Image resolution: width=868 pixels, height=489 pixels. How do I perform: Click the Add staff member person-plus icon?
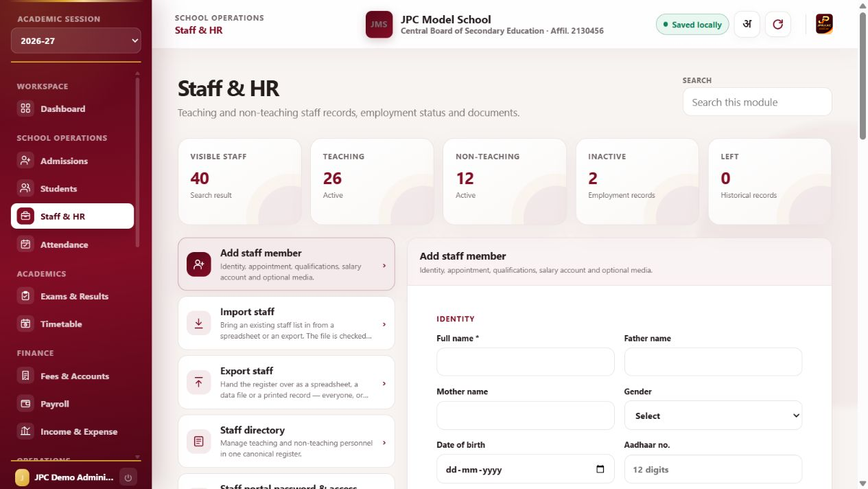(x=199, y=264)
